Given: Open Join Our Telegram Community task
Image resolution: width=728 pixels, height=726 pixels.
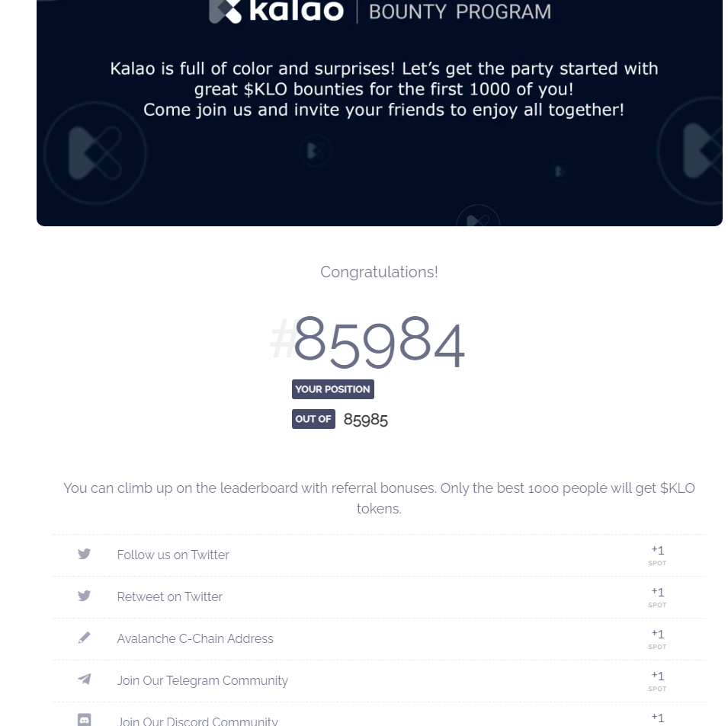Looking at the screenshot, I should (x=379, y=681).
